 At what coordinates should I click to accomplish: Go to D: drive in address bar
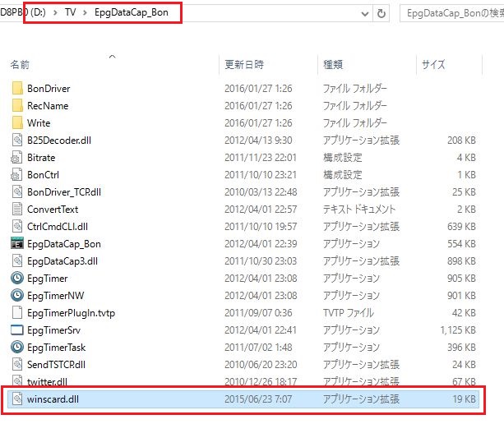click(x=38, y=12)
